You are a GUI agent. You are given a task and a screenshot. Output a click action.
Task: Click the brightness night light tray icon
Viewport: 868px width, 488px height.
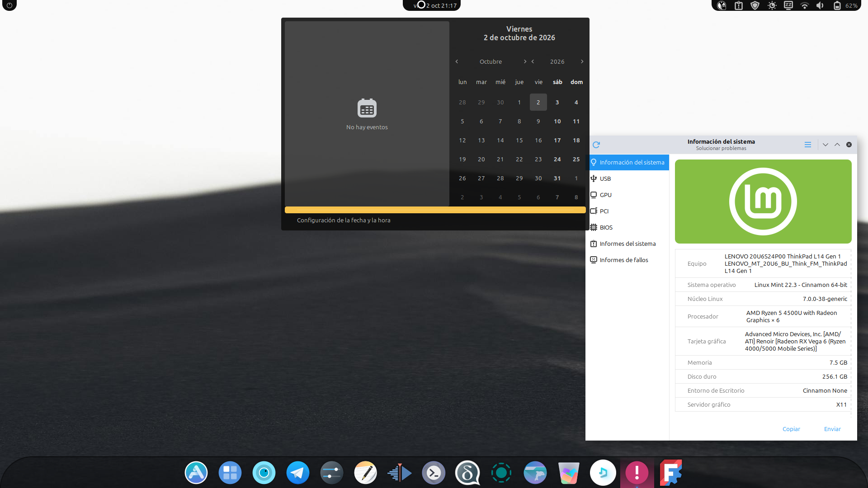pyautogui.click(x=772, y=5)
